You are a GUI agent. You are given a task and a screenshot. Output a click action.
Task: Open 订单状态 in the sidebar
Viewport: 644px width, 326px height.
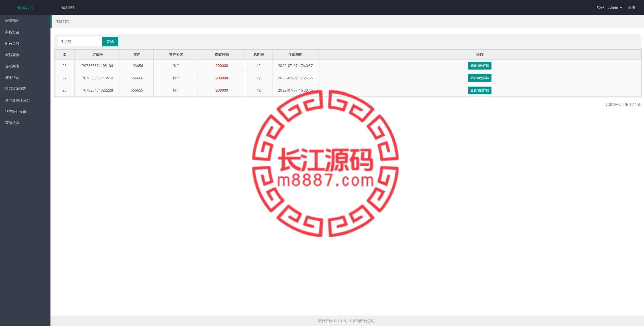[12, 123]
